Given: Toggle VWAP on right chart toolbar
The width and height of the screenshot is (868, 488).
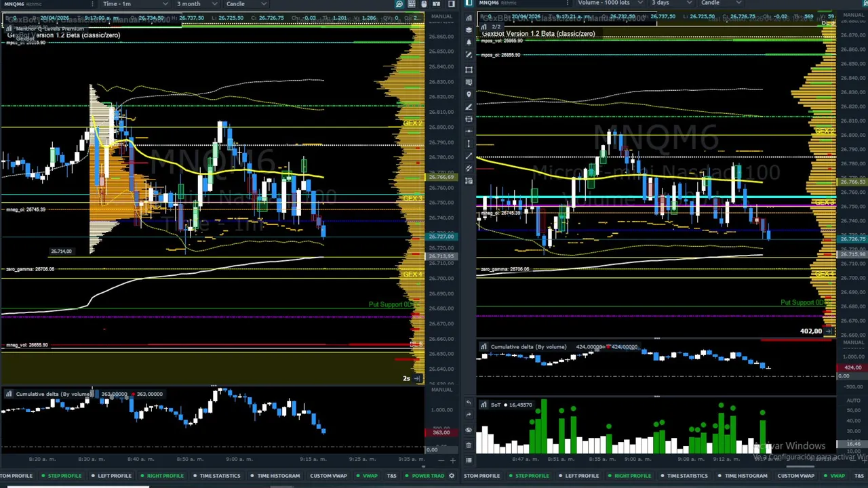Looking at the screenshot, I should (x=834, y=476).
